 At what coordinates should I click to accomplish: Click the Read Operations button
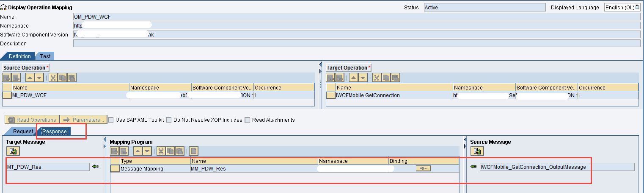(x=32, y=120)
